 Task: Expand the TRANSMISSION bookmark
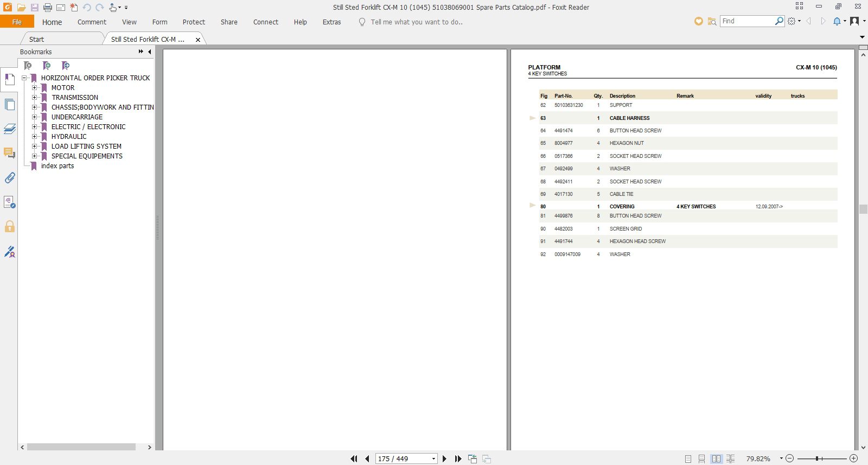(x=35, y=97)
